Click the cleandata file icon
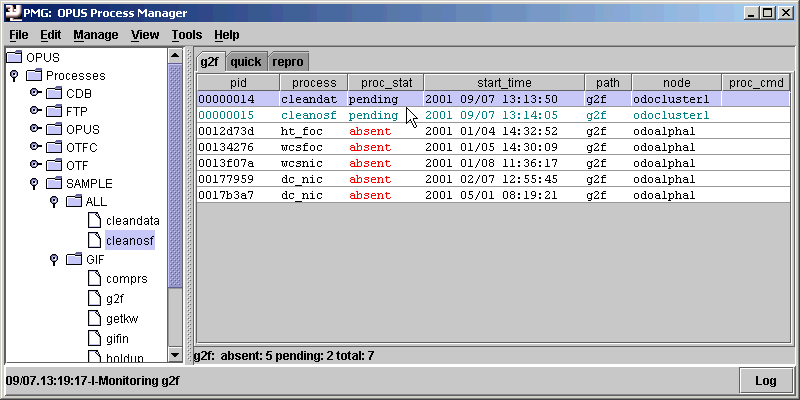800x400 pixels. pyautogui.click(x=92, y=221)
